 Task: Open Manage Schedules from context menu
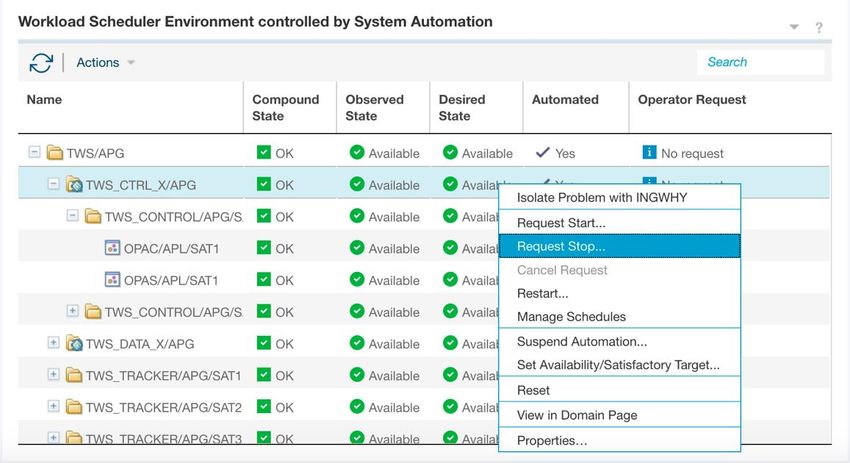[619, 317]
